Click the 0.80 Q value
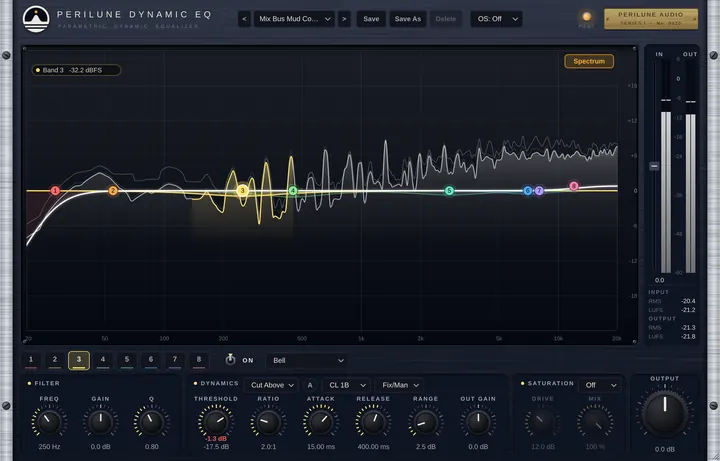The height and width of the screenshot is (461, 720). 152,447
